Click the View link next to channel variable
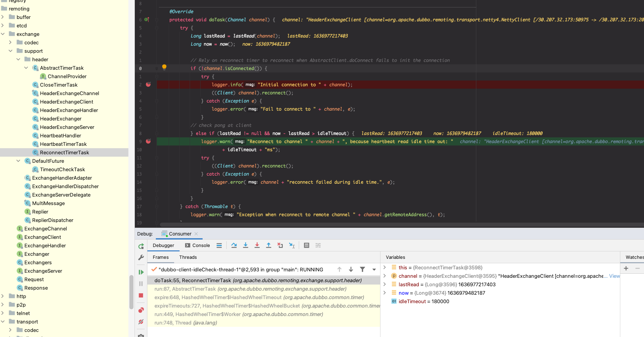Screen dimensions: 644x337 pos(614,276)
